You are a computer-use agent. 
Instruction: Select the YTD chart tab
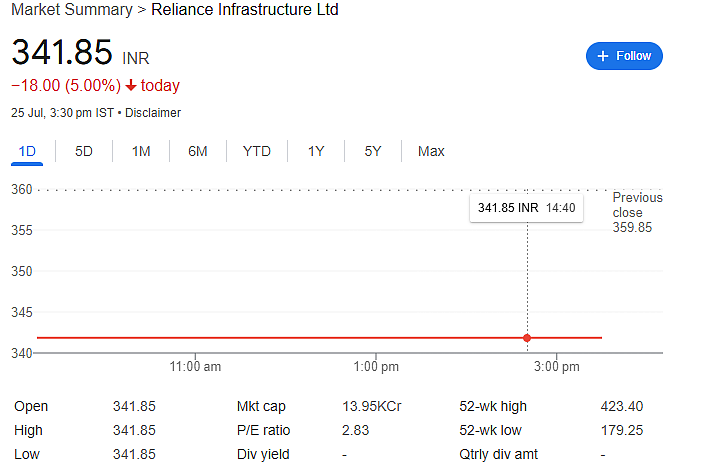click(257, 151)
